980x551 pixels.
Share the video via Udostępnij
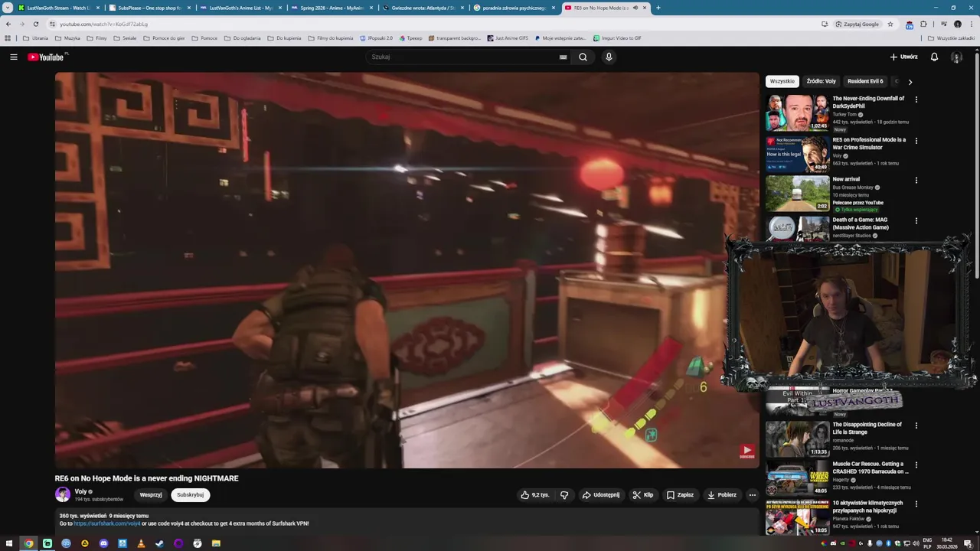tap(601, 495)
